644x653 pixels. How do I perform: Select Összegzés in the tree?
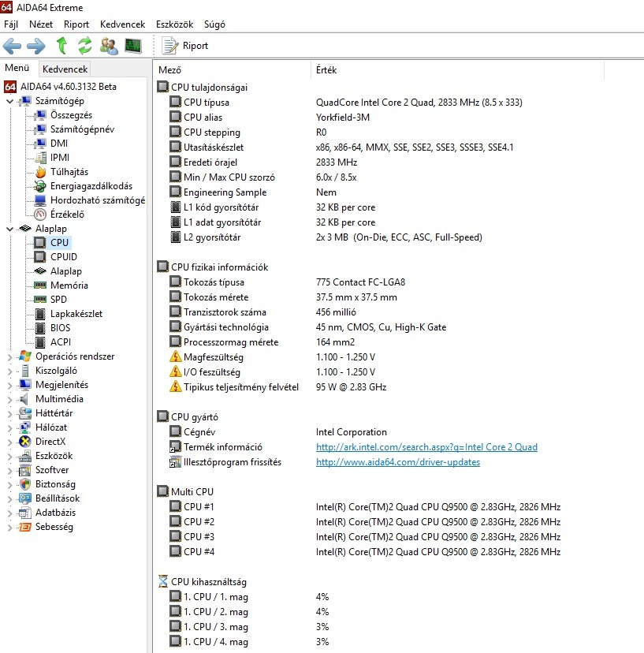(71, 115)
